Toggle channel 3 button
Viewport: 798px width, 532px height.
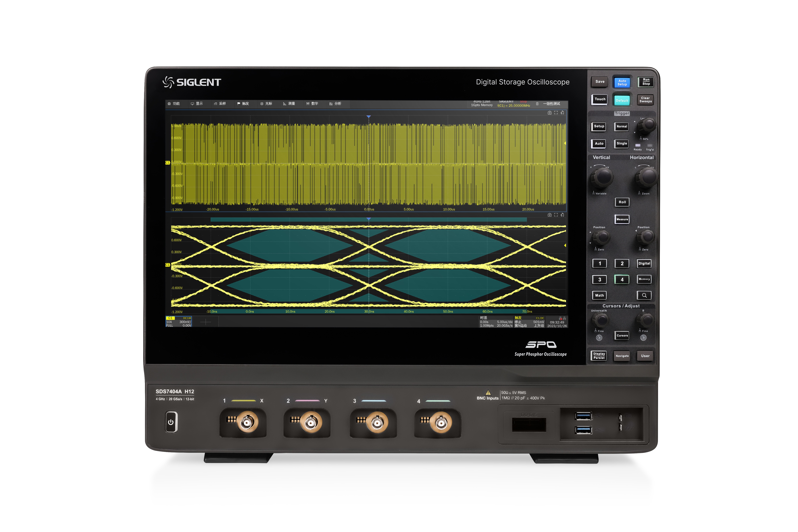[x=600, y=280]
